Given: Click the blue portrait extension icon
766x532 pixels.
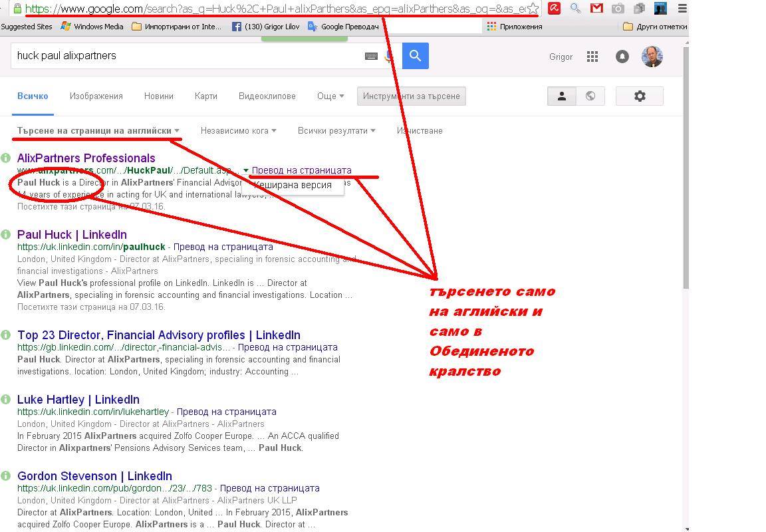Looking at the screenshot, I should click(x=660, y=8).
